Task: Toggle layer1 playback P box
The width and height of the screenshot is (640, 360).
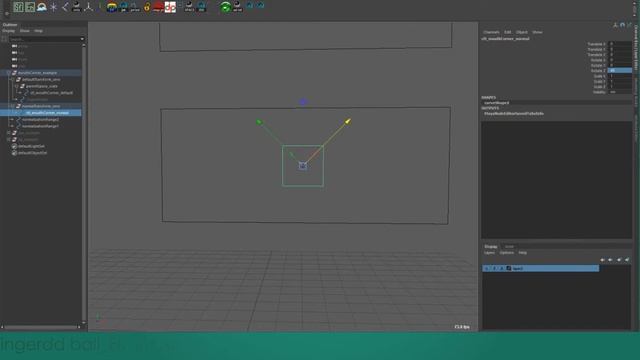Action: coord(494,268)
